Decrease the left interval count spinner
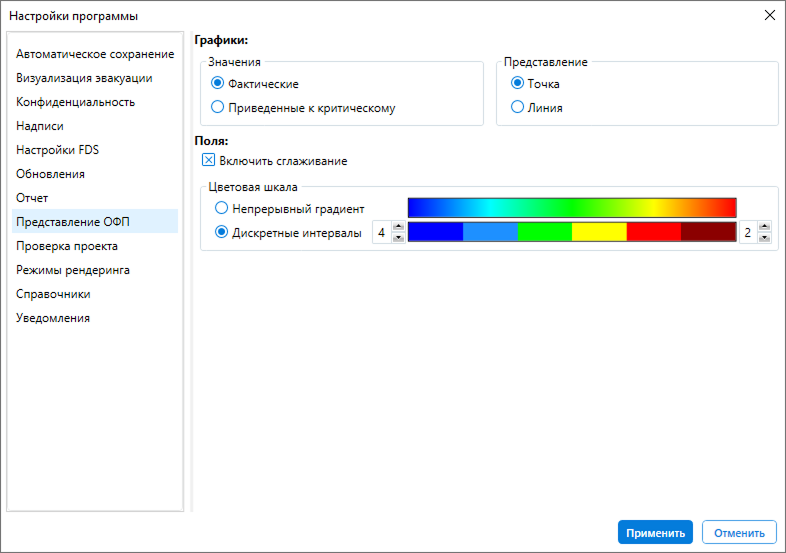Screen dimensions: 786x553 (x=399, y=238)
